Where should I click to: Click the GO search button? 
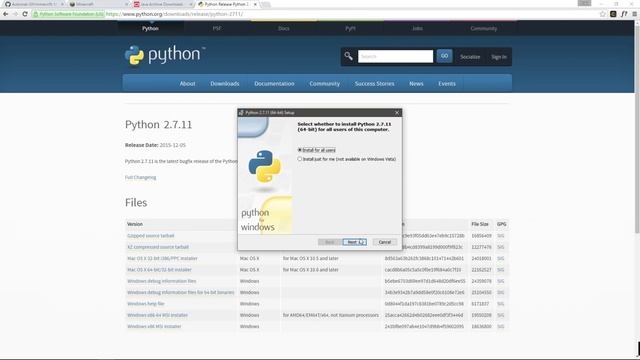click(x=444, y=56)
